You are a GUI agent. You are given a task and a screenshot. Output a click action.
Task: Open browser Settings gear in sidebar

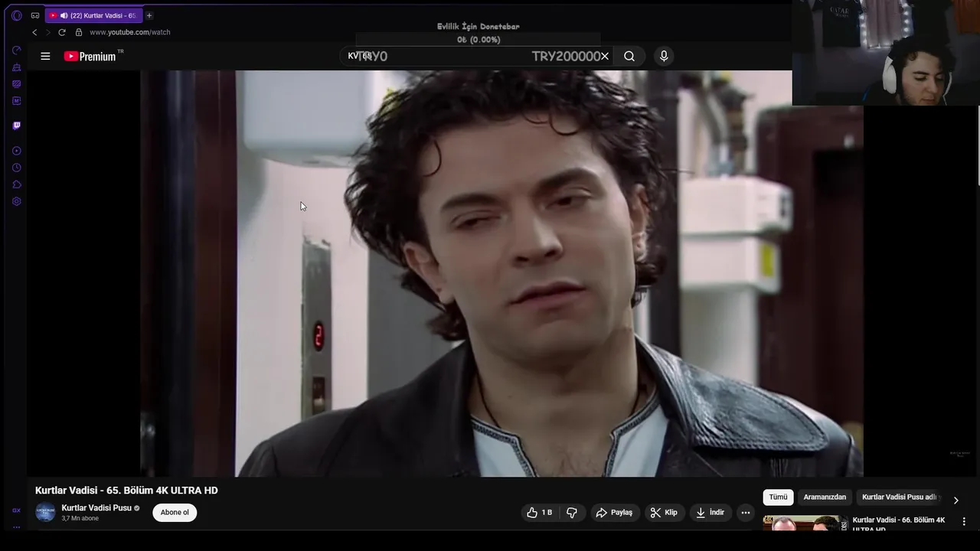pos(17,201)
